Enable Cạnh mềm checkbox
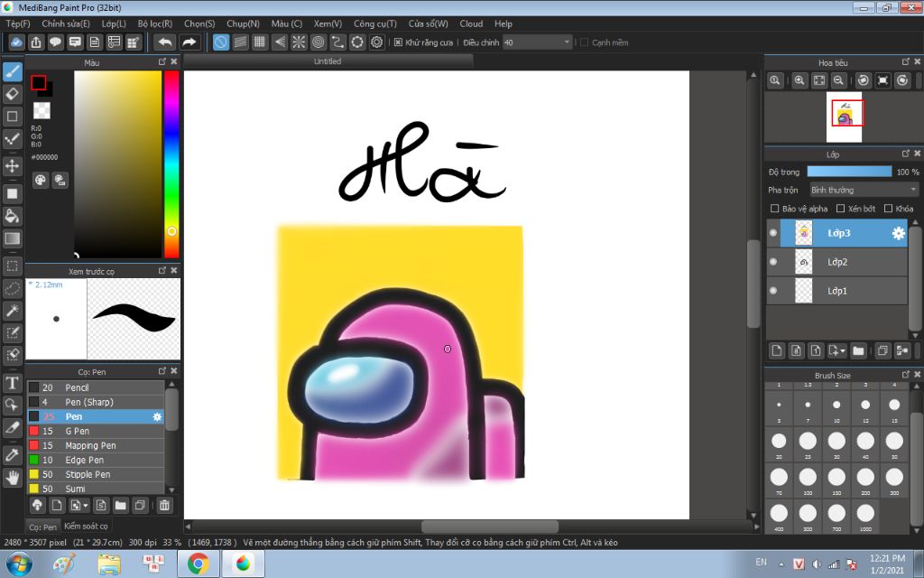The height and width of the screenshot is (578, 924). point(584,42)
